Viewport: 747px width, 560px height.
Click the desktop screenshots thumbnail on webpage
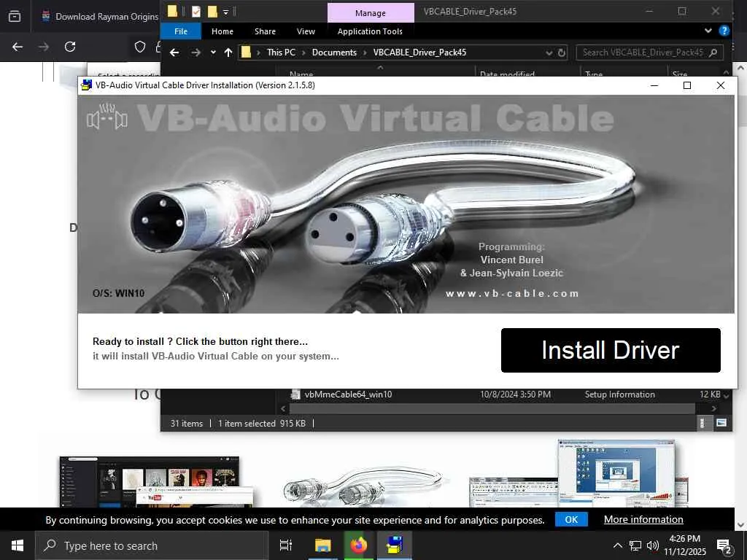click(578, 474)
